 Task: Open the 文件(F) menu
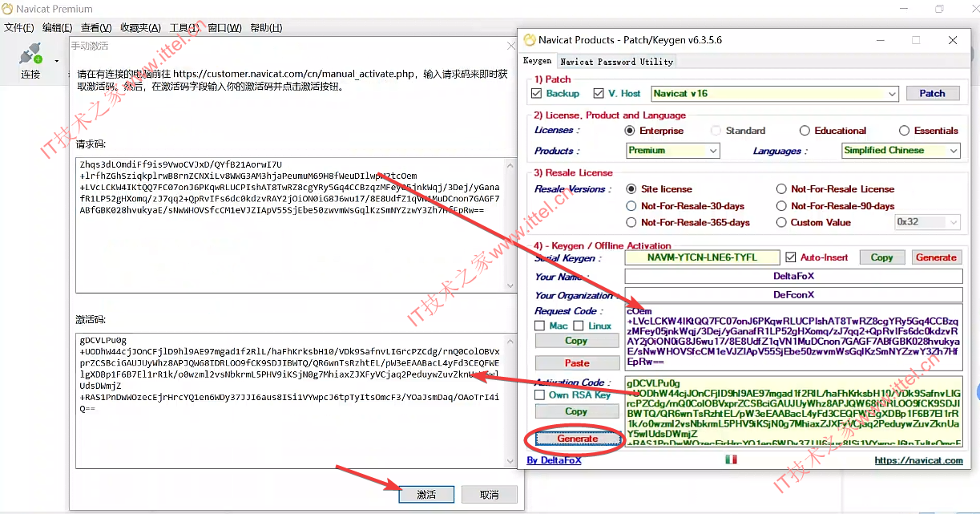pyautogui.click(x=19, y=27)
